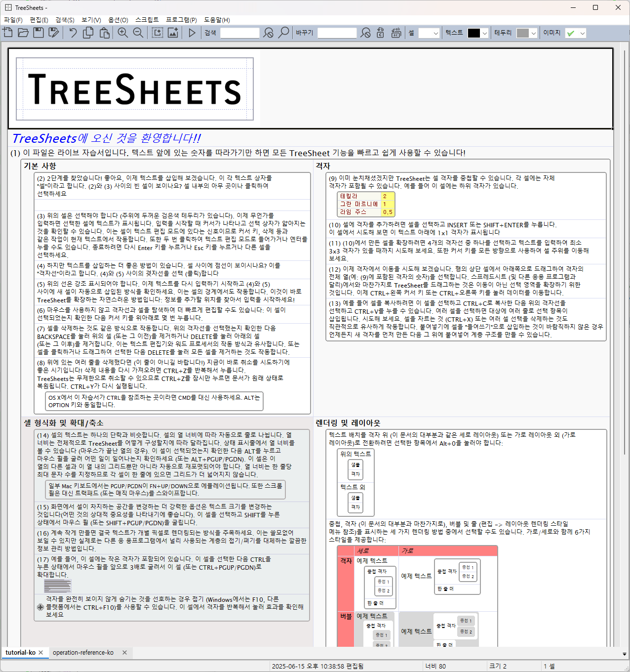
Task: Close the operation-reference-ko tab
Action: pyautogui.click(x=125, y=653)
